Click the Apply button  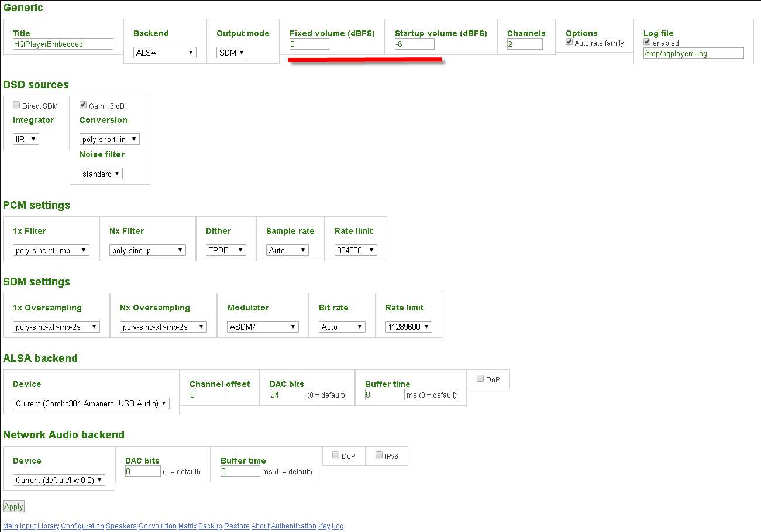13,507
